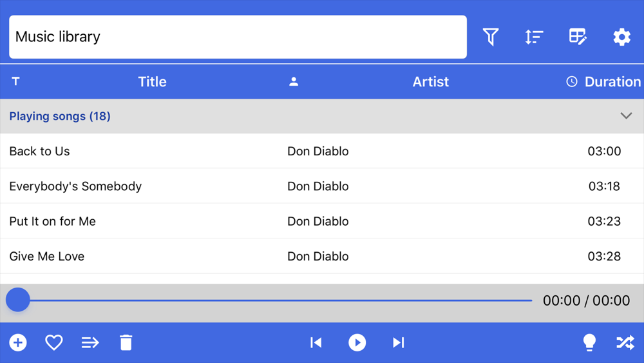Collapse the Playing songs group chevron
Image resolution: width=644 pixels, height=363 pixels.
[x=626, y=116]
